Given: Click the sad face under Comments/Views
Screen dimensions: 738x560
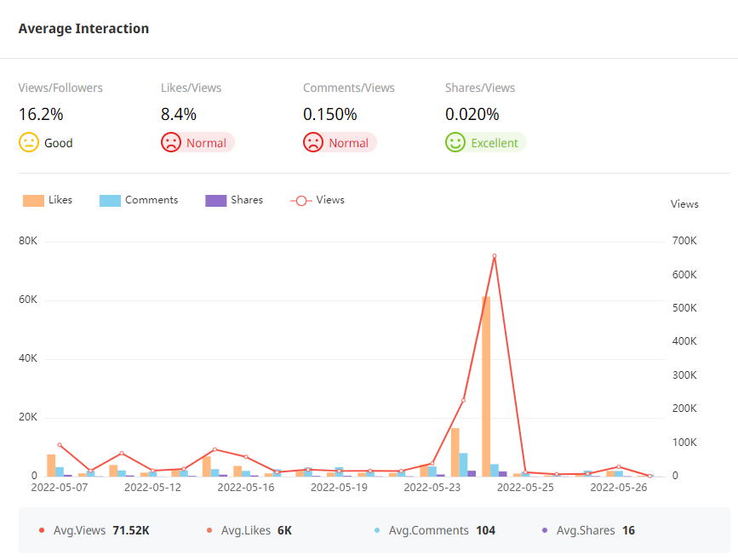Looking at the screenshot, I should pyautogui.click(x=313, y=143).
